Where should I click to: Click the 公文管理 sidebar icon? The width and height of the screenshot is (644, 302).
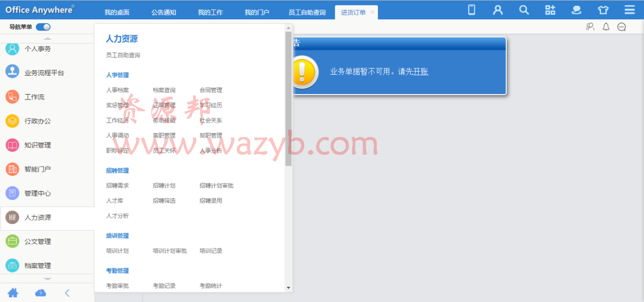pyautogui.click(x=12, y=241)
